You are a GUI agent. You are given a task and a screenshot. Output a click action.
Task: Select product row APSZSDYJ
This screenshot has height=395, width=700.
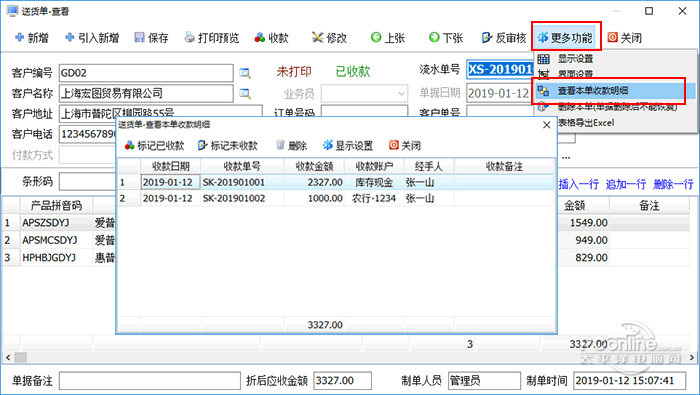click(56, 223)
